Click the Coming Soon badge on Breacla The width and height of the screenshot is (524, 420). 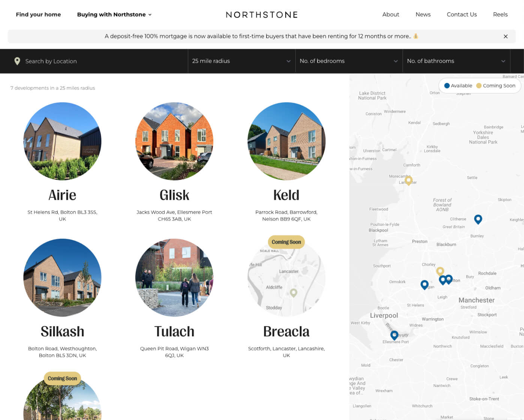click(286, 242)
